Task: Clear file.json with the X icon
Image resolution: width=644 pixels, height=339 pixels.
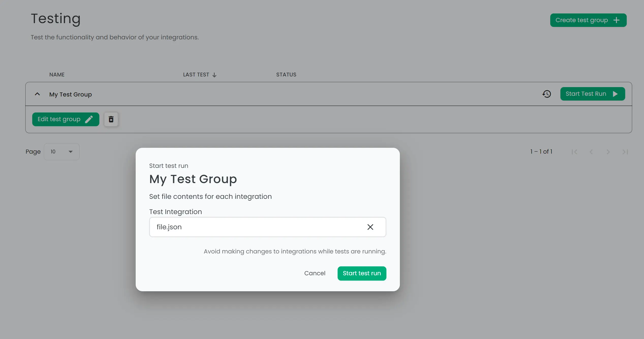Action: click(x=370, y=227)
